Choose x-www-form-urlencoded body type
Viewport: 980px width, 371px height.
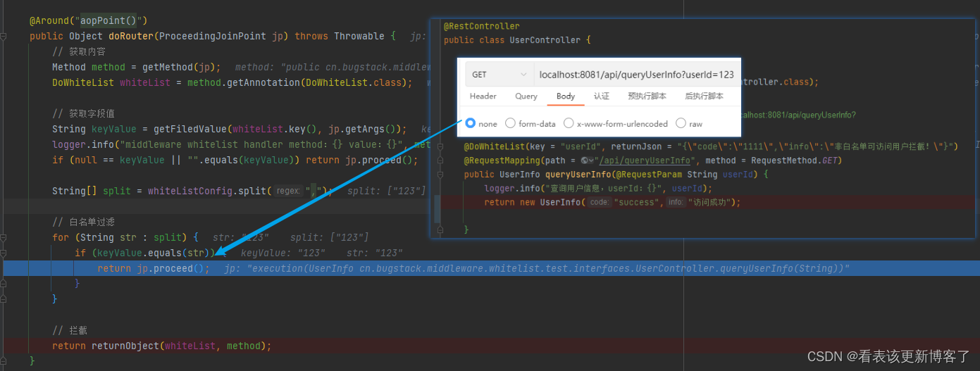(569, 123)
